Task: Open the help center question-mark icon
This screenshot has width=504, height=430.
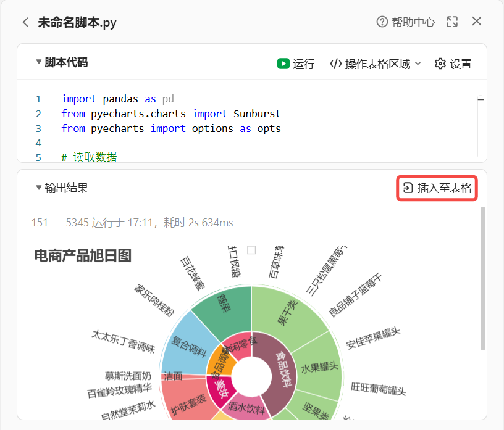Action: click(382, 22)
